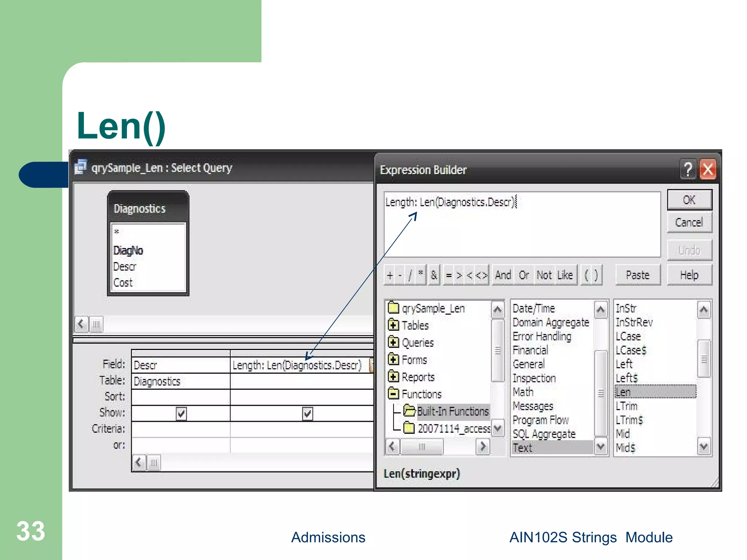Close the Expression Builder dialog

point(708,170)
